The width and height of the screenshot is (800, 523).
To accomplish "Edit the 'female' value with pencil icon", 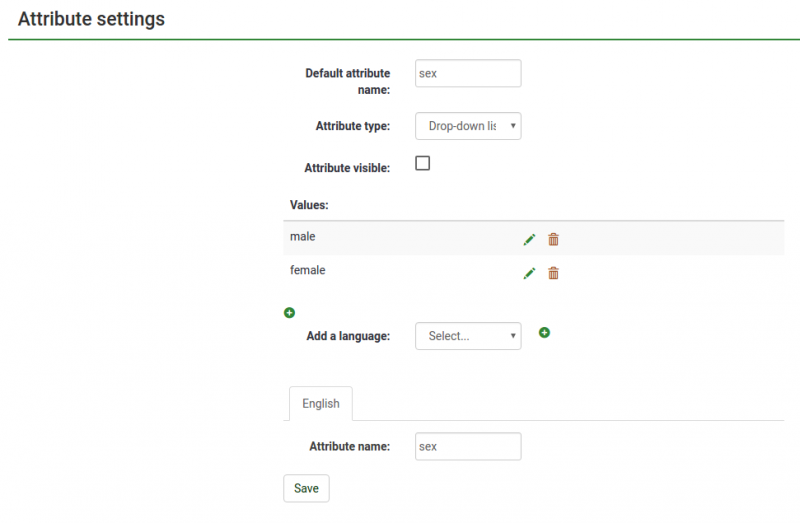I will click(529, 273).
